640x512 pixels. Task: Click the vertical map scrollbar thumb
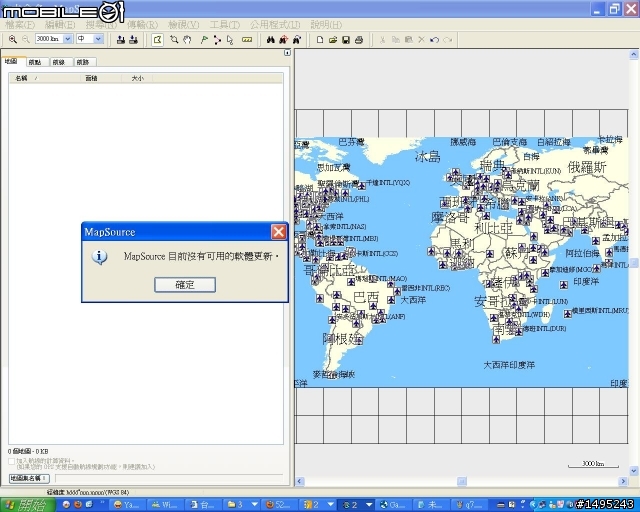(634, 263)
